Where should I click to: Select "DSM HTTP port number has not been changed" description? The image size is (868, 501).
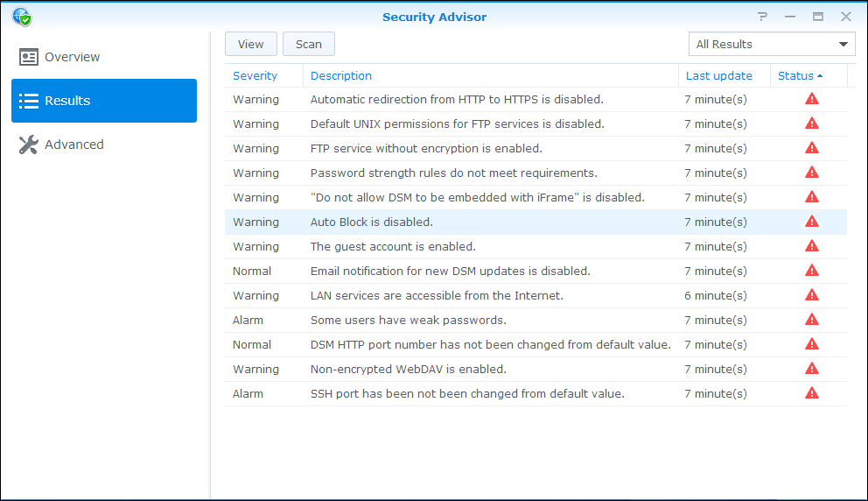pos(491,344)
